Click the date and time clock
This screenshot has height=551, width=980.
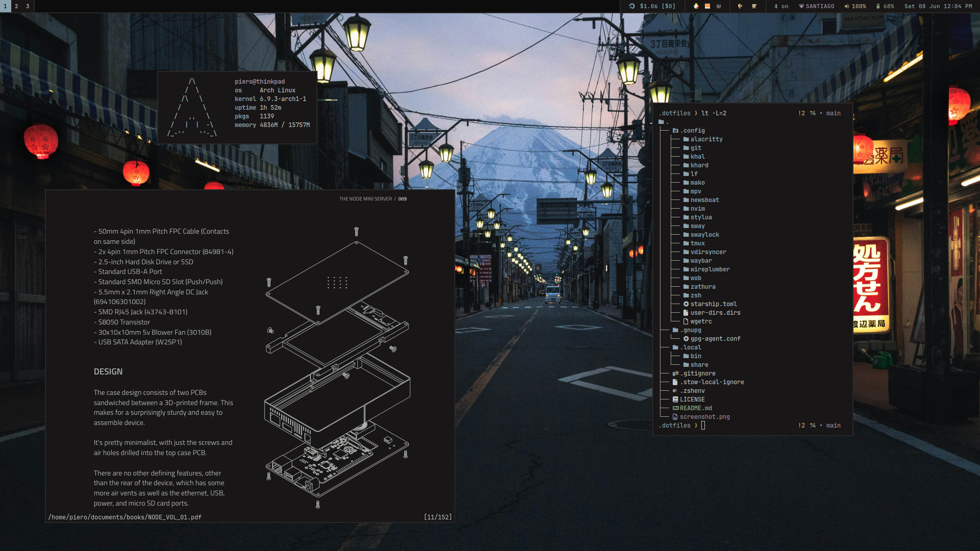[938, 6]
